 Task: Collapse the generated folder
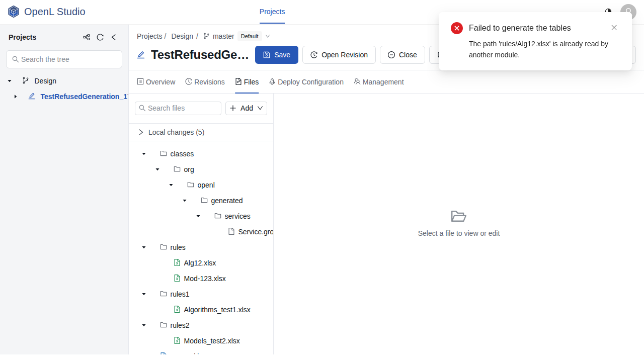pyautogui.click(x=185, y=201)
